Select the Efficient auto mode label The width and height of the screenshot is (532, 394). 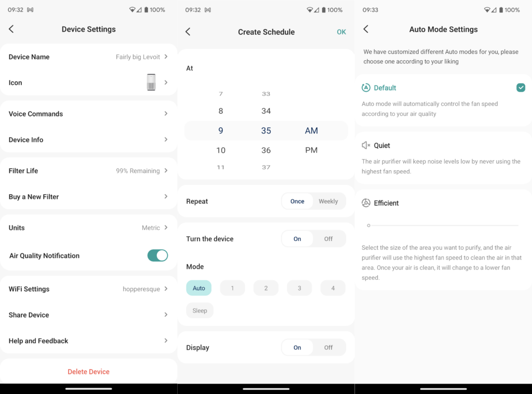point(386,203)
